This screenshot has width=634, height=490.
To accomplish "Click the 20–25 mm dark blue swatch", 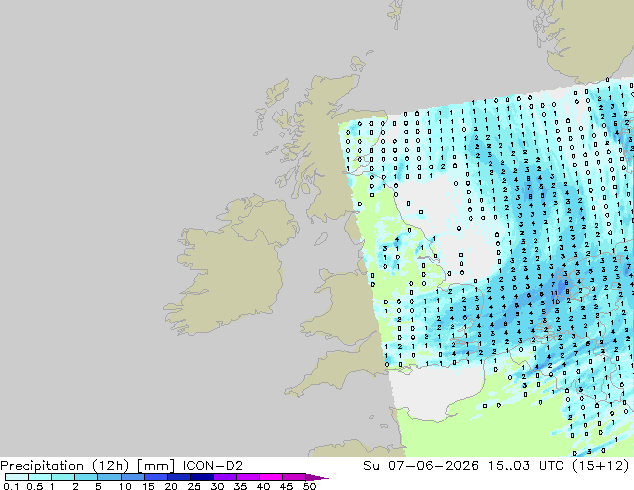I will pyautogui.click(x=179, y=477).
